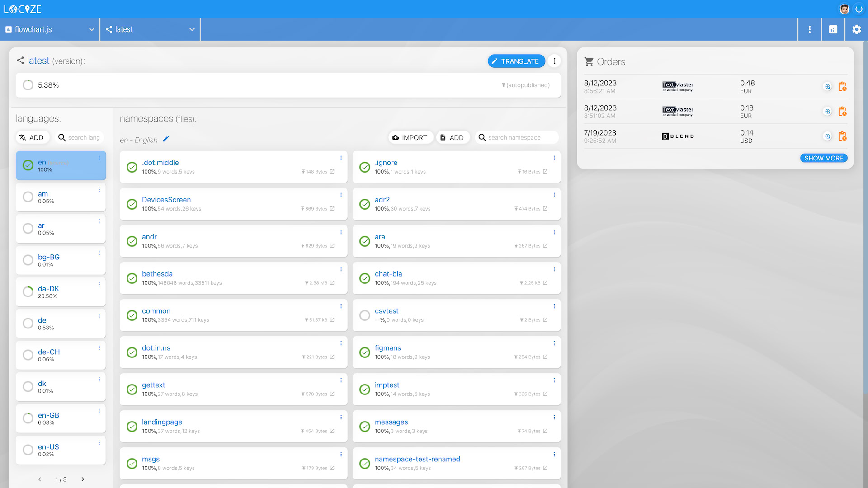
Task: Open the usage statistics chart icon
Action: [x=833, y=29]
